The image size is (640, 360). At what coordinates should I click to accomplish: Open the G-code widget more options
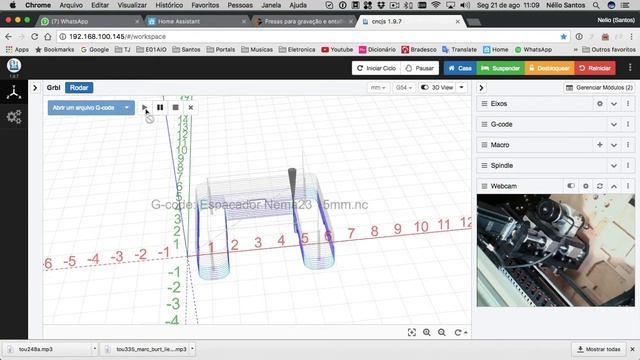point(628,124)
